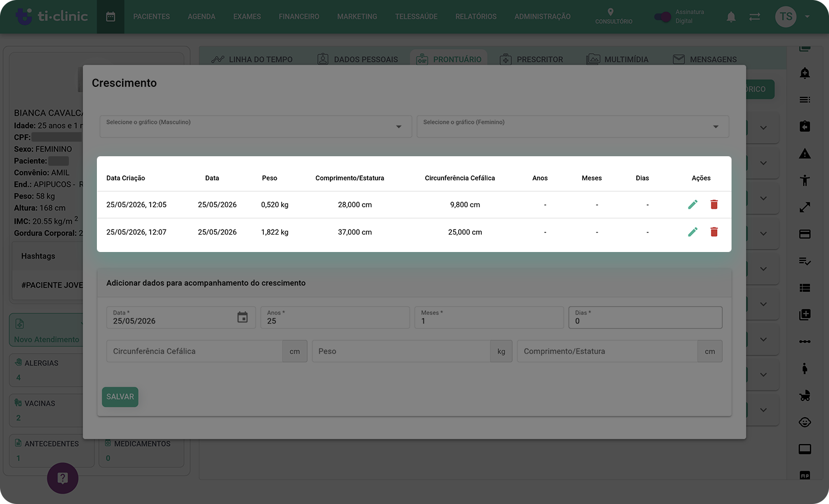Open the Exames menu
The width and height of the screenshot is (829, 504).
247,17
